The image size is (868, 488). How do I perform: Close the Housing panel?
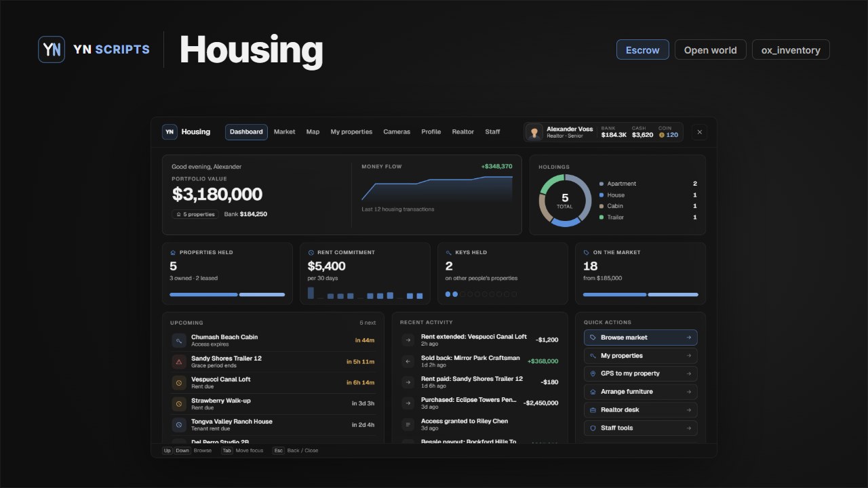[700, 132]
